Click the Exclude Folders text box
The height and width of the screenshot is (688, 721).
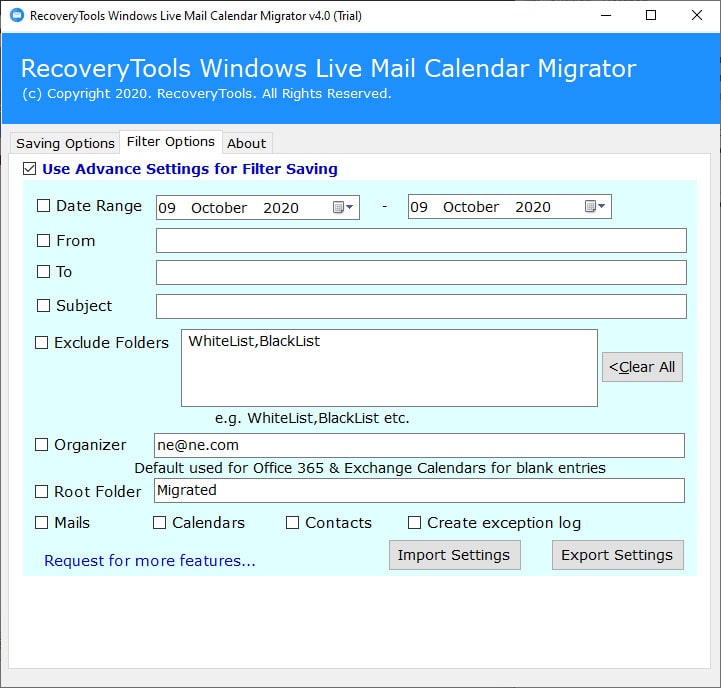[389, 368]
